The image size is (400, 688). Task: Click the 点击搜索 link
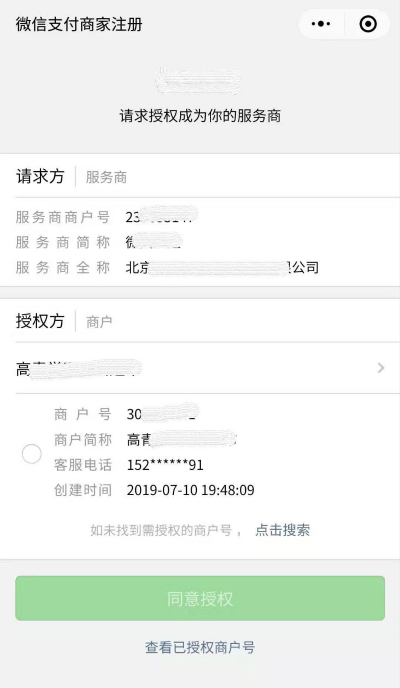[282, 530]
